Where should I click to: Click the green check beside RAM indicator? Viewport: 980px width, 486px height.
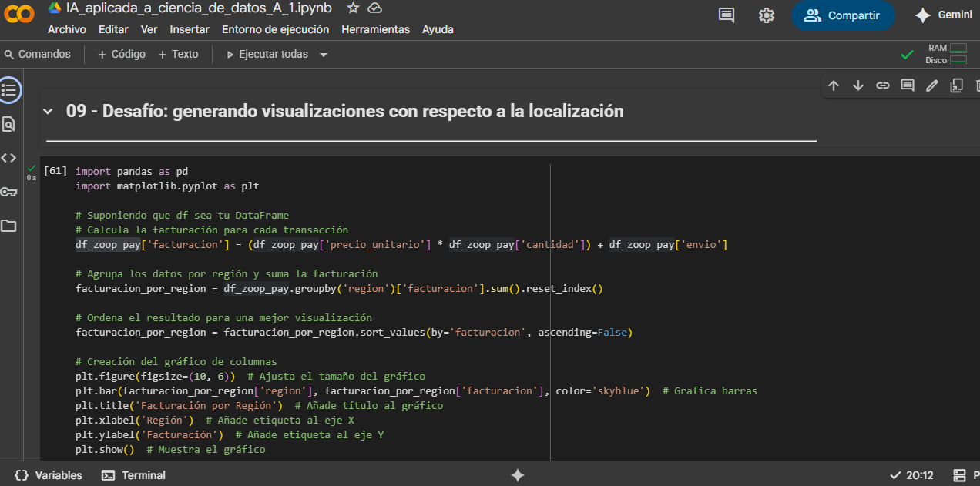point(908,55)
